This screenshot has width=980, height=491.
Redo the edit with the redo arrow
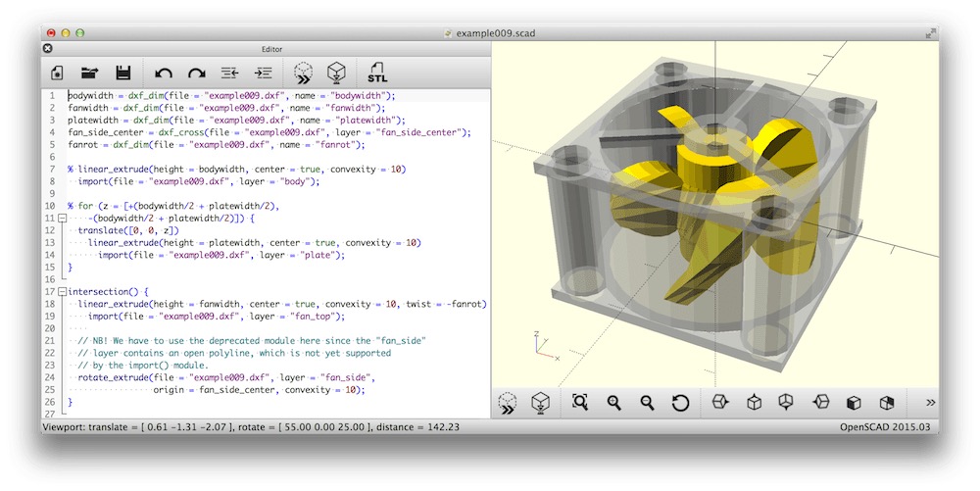tap(197, 74)
